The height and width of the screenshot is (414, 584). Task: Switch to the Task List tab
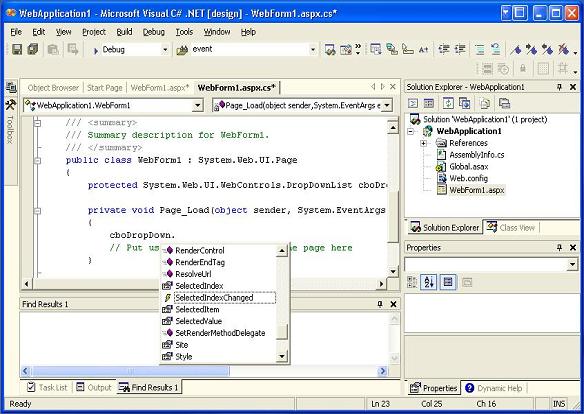(x=47, y=387)
